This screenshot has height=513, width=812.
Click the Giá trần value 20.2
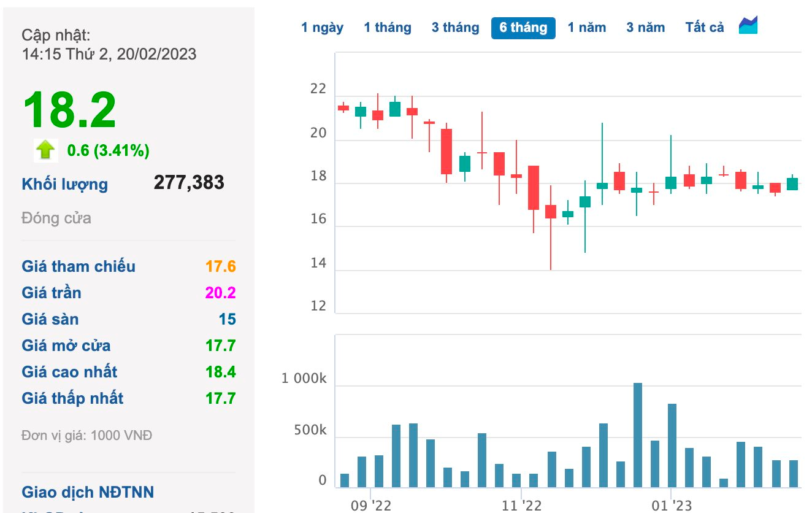[x=221, y=293]
